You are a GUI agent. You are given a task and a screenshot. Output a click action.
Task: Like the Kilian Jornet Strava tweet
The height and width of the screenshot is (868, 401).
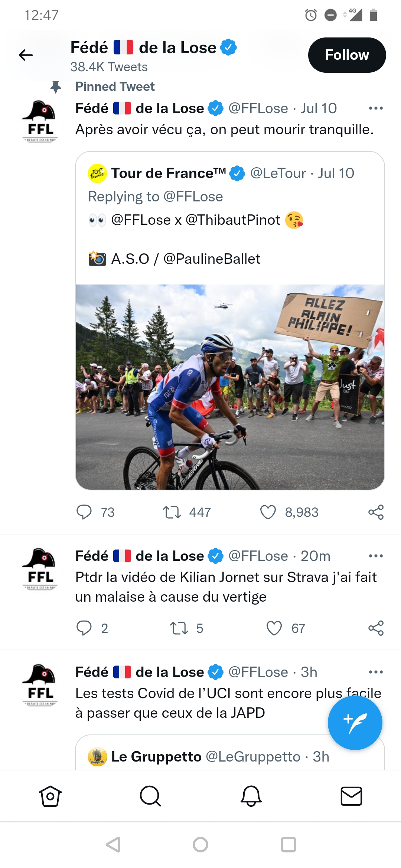274,628
